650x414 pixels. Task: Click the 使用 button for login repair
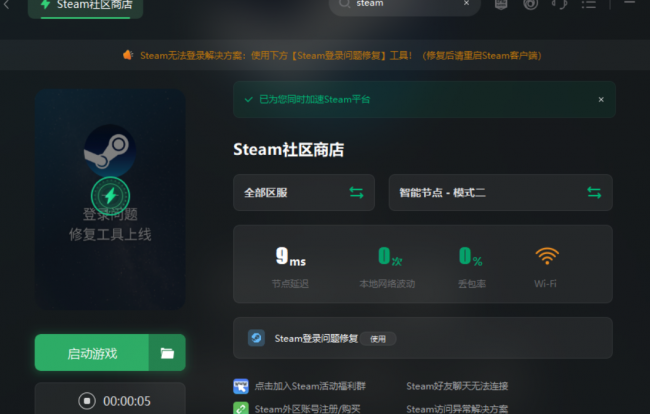point(378,339)
